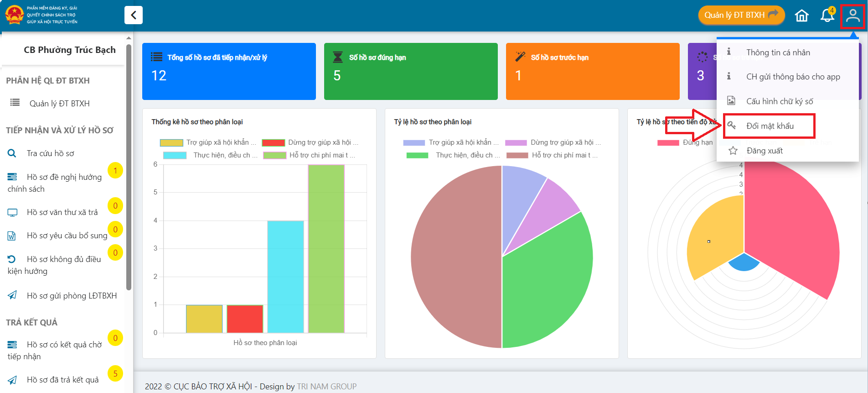Click the Word document icon for Hồ sơ yêu cầu bổ sung
868x393 pixels.
click(x=12, y=236)
